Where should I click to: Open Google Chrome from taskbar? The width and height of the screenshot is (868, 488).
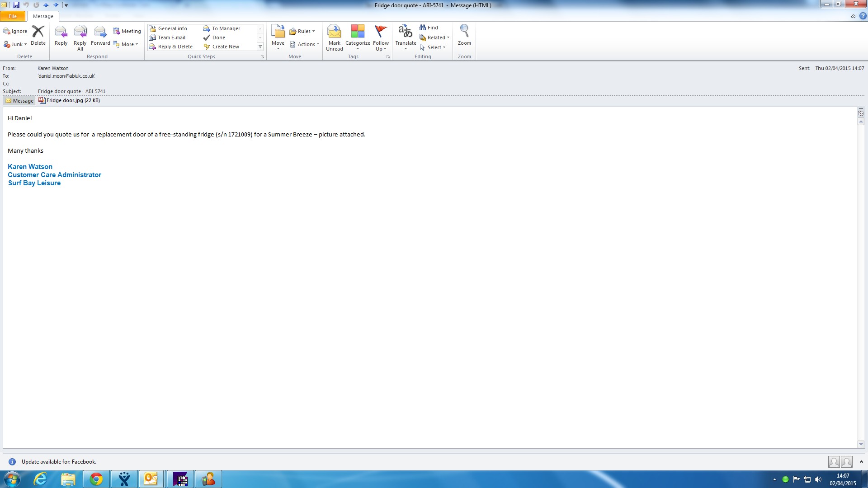tap(96, 479)
